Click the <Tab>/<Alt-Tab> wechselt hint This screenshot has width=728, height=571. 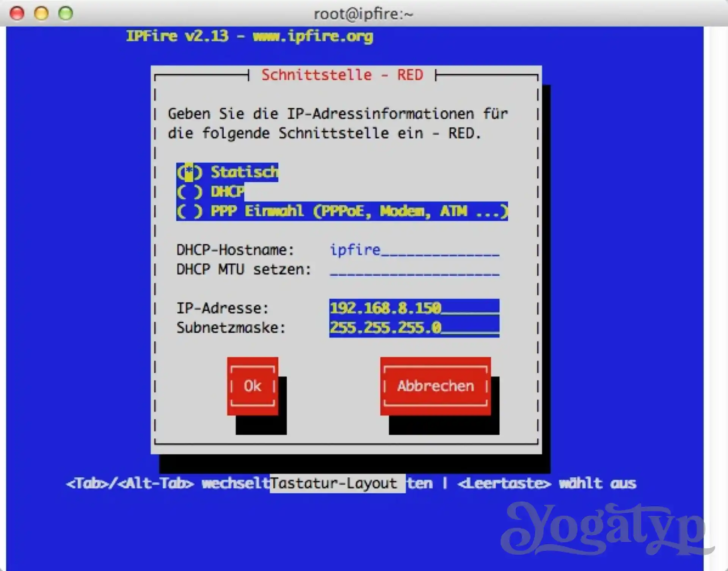tap(168, 483)
